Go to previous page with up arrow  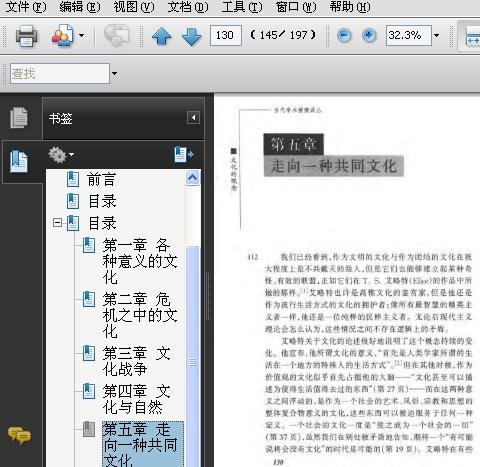tap(161, 36)
